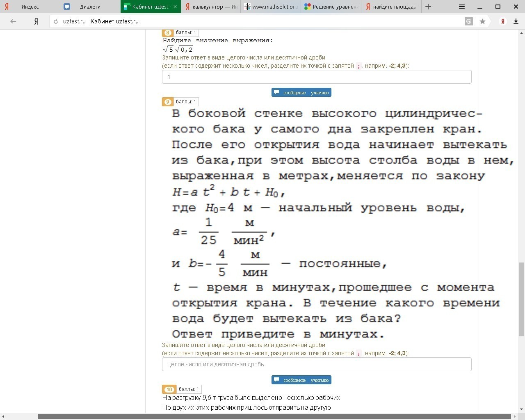This screenshot has width=525, height=420.
Task: Go back to the previous page
Action: click(x=13, y=21)
